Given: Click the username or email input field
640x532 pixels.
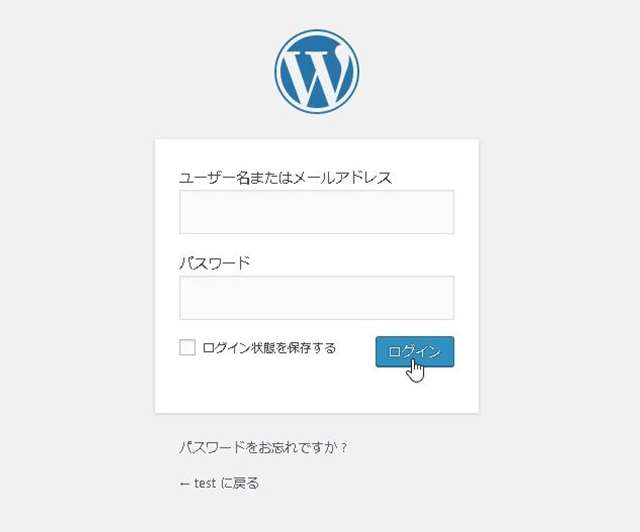Looking at the screenshot, I should tap(316, 212).
